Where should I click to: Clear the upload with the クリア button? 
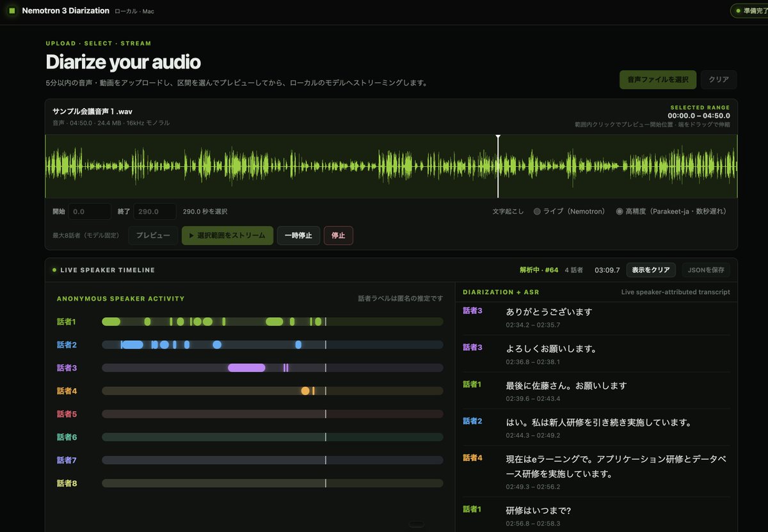[x=719, y=80]
